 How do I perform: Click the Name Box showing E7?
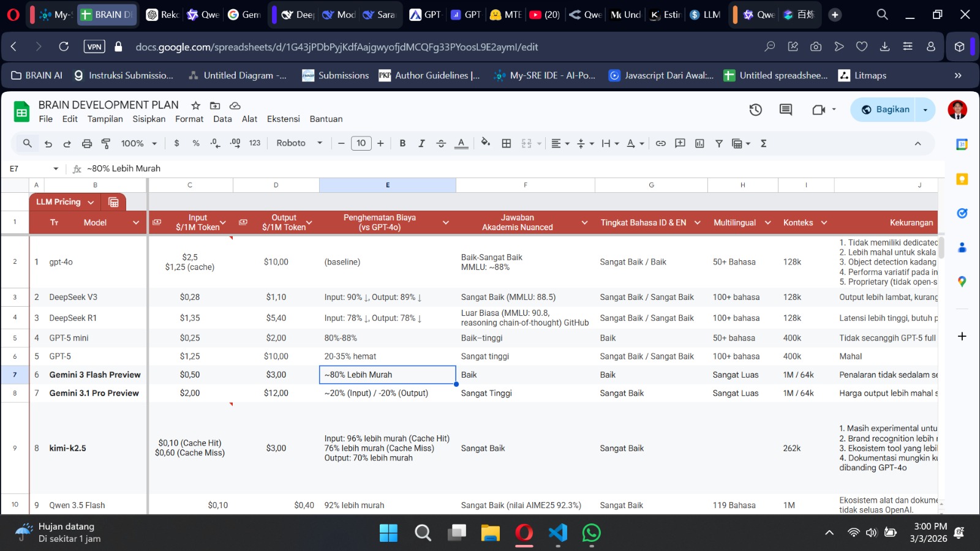point(34,168)
